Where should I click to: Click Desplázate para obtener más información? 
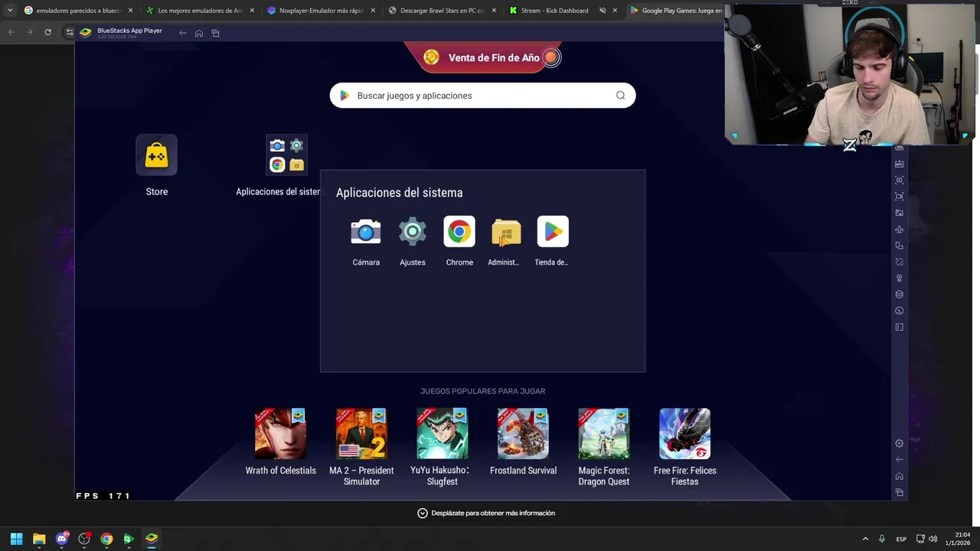coord(486,513)
